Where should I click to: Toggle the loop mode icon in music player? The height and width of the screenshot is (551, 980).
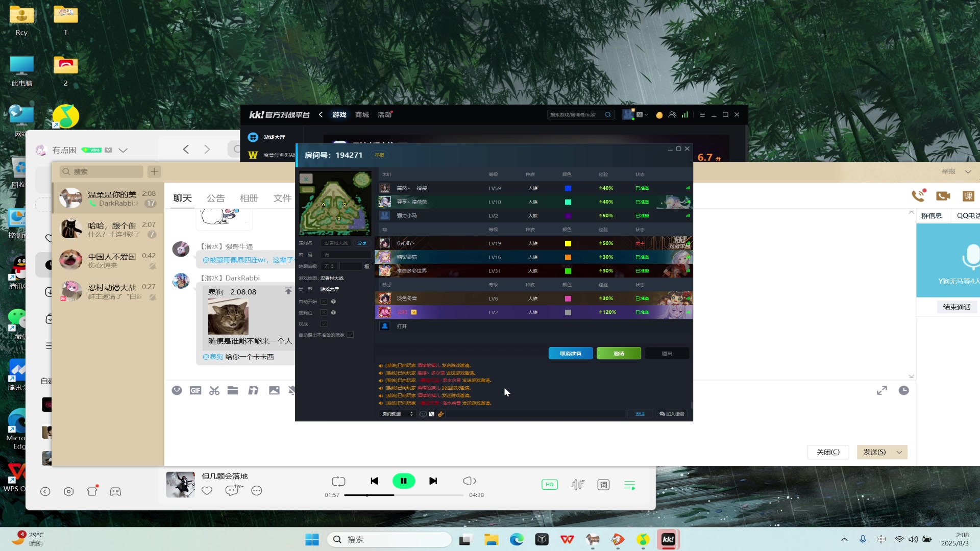[338, 481]
